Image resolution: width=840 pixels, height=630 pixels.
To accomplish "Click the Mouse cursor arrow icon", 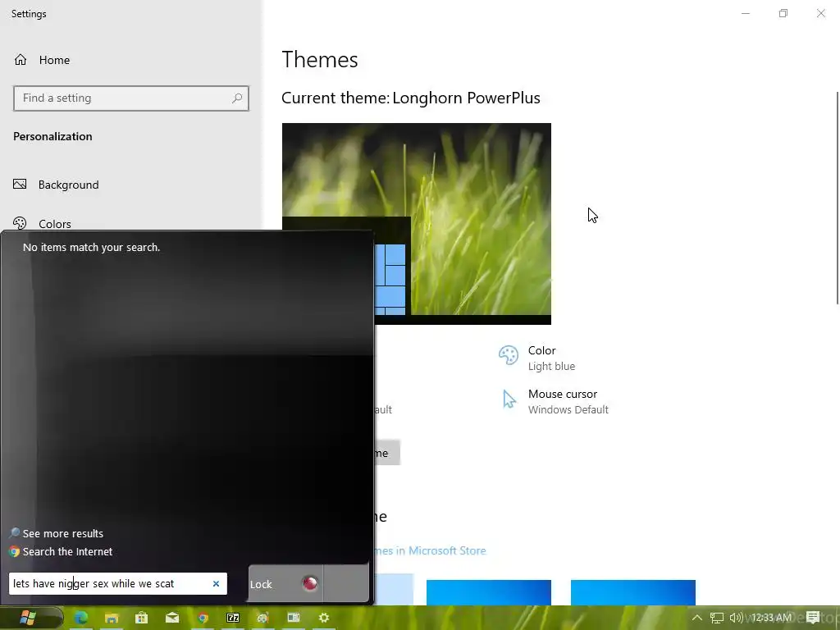I will pyautogui.click(x=509, y=399).
